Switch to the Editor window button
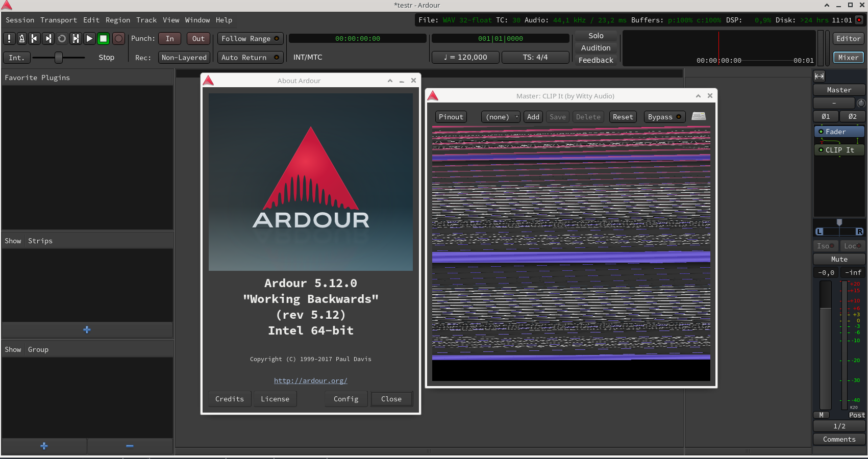Screen dimensions: 868x459 coord(848,38)
